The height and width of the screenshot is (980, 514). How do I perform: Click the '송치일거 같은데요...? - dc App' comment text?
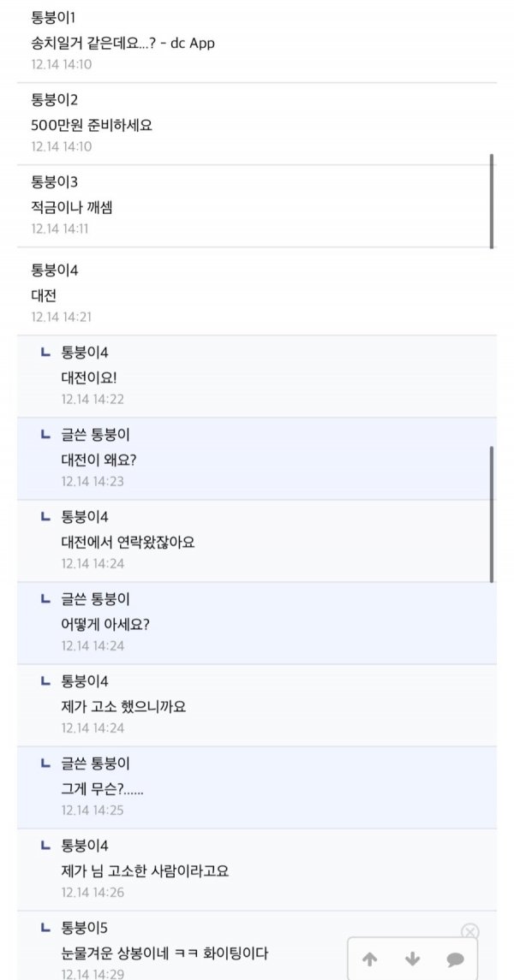[x=123, y=43]
